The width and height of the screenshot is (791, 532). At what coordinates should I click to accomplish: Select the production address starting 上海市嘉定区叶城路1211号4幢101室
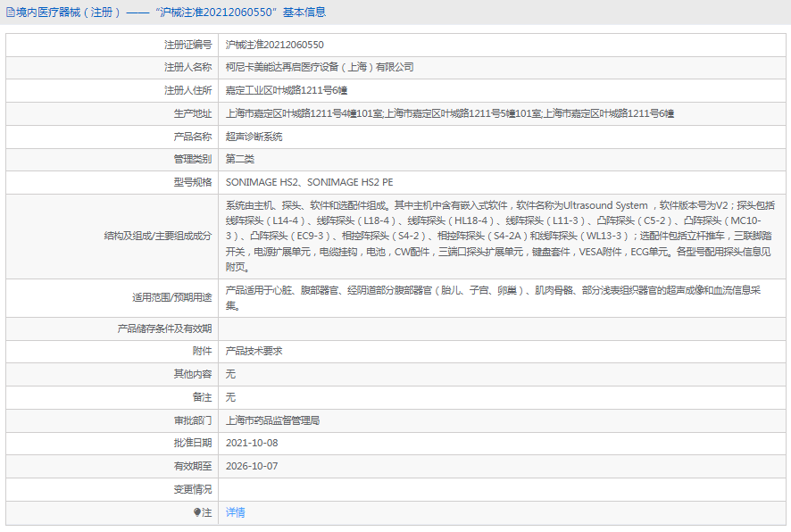[x=449, y=113]
